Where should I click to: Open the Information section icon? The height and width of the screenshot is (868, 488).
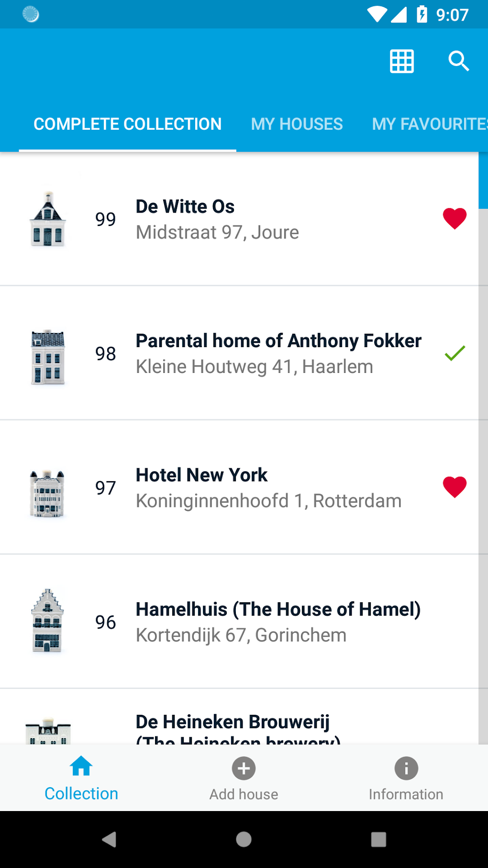coord(406,768)
